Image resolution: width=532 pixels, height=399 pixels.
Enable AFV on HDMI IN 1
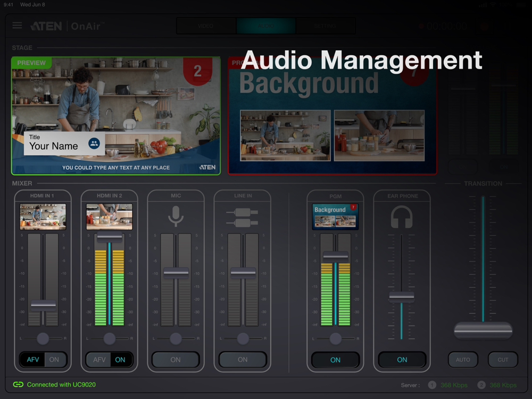(32, 360)
